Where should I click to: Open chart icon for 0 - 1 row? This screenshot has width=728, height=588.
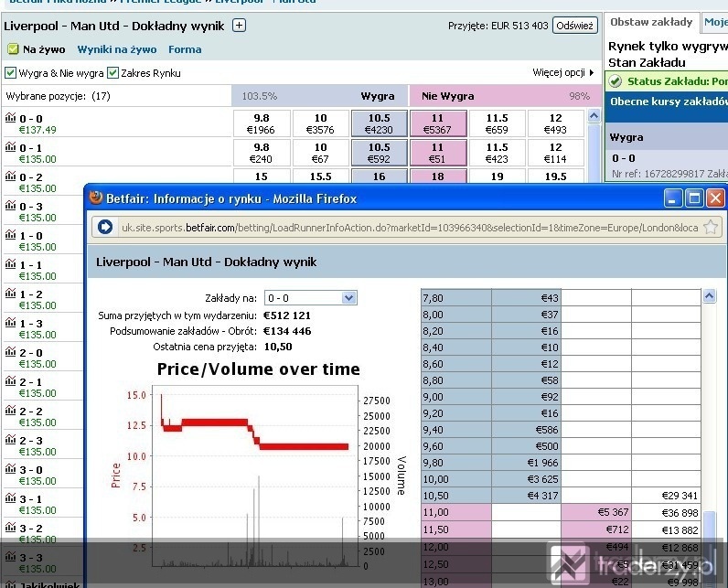(x=10, y=147)
